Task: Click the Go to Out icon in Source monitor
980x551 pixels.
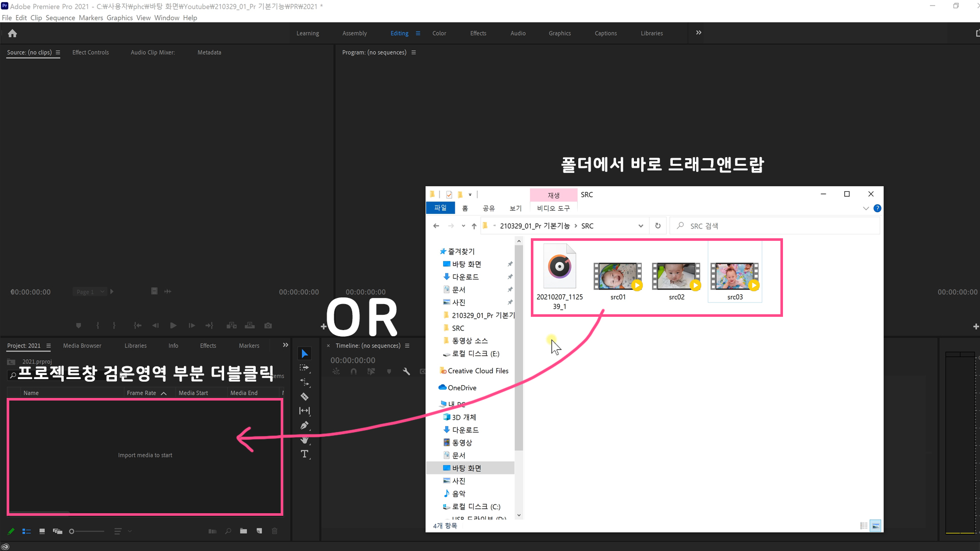Action: tap(209, 325)
